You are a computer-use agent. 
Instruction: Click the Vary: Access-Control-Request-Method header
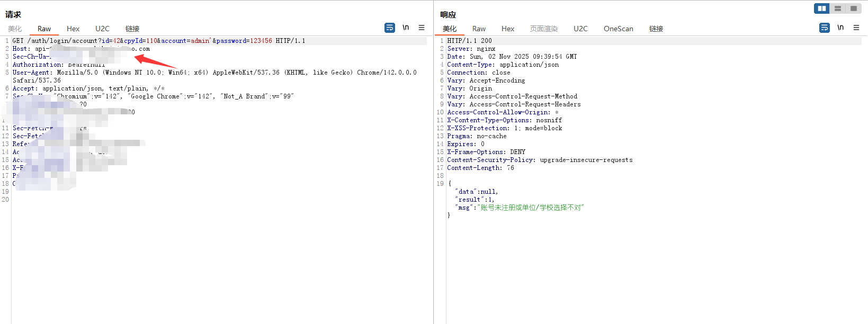[x=512, y=96]
